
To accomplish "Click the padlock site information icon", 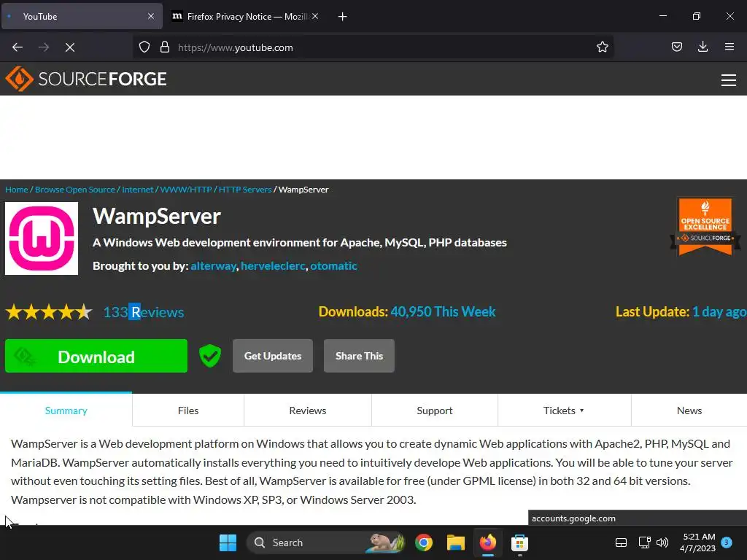I will pos(165,47).
